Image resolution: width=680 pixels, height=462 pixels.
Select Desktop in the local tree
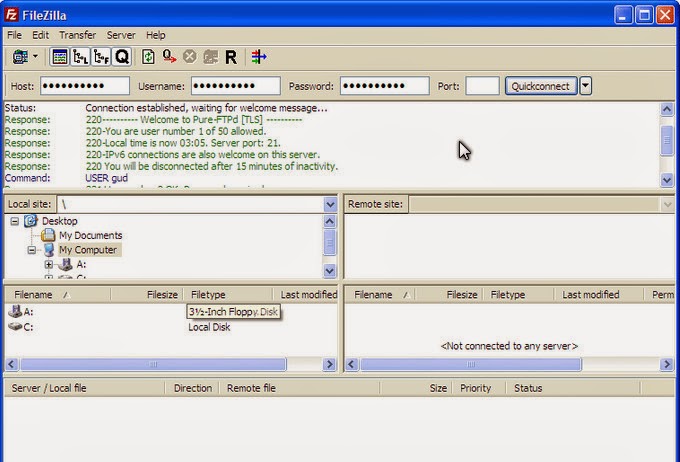(59, 221)
